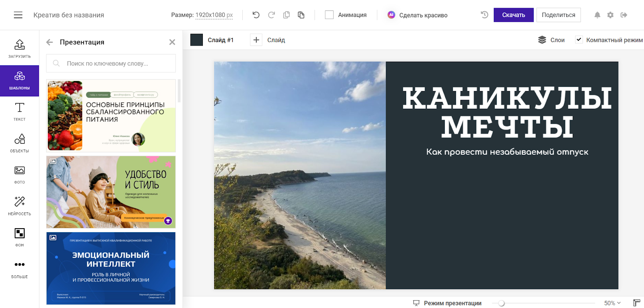Click the template keyword search field
Viewport: 644px width, 308px height.
click(x=117, y=63)
